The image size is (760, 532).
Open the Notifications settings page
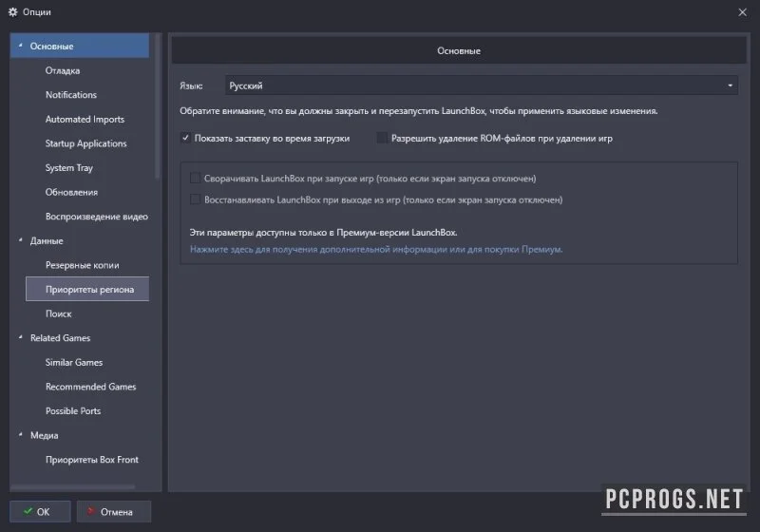coord(71,95)
